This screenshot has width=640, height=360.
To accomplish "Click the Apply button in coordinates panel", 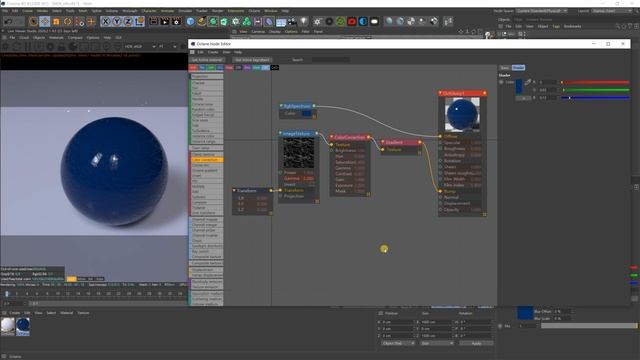I will coord(476,343).
